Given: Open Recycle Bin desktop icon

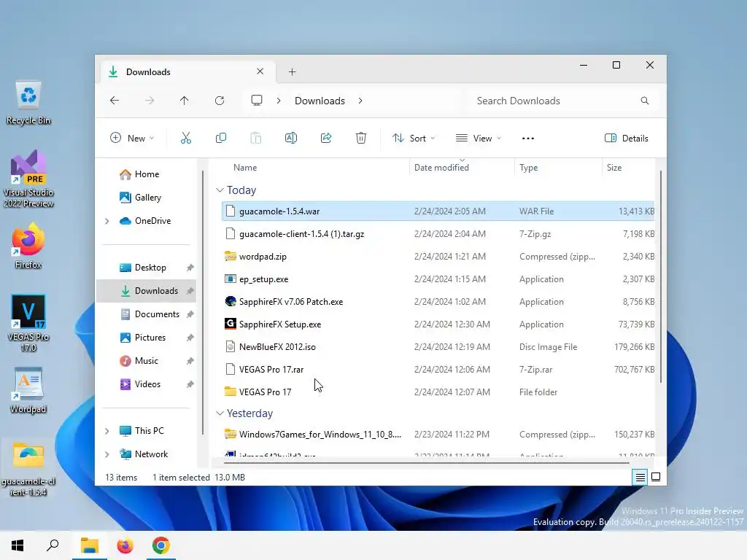Looking at the screenshot, I should tap(28, 103).
